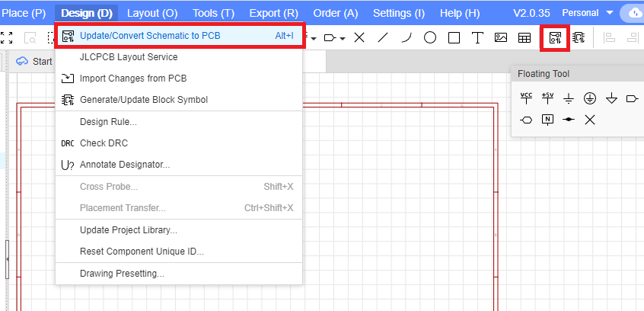Select the Rectangle drawing tool
Viewport: 644px width, 311px height.
454,37
